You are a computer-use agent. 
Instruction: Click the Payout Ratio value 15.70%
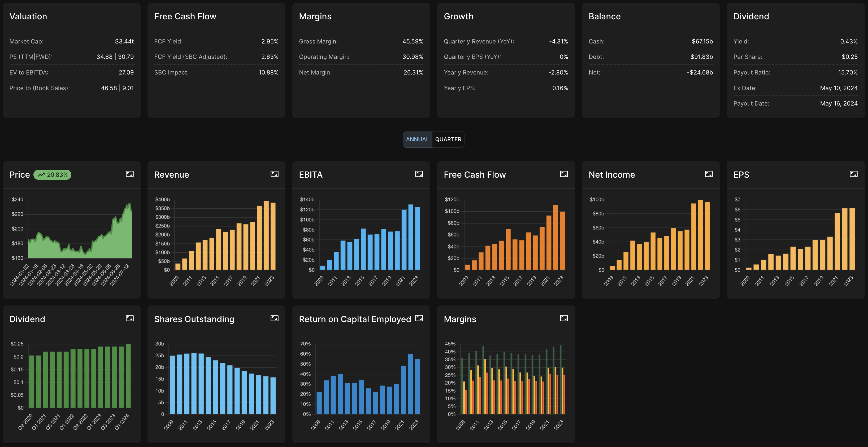[x=848, y=72]
